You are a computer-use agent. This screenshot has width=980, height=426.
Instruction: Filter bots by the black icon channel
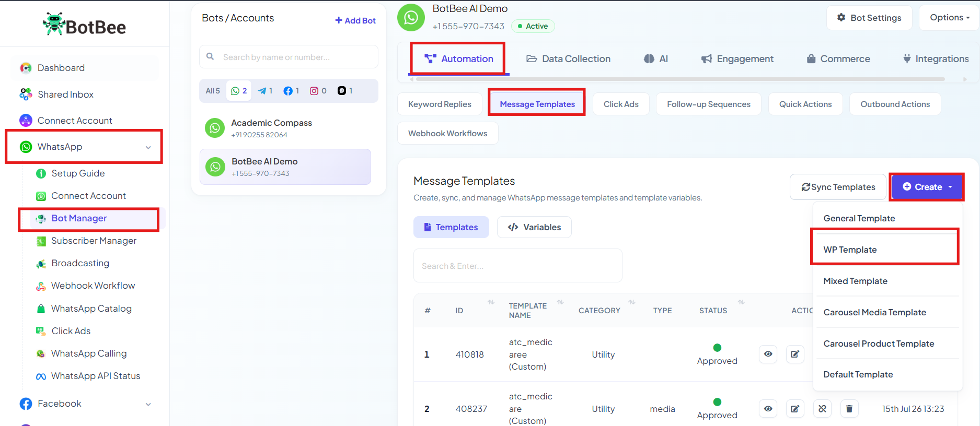(x=345, y=91)
